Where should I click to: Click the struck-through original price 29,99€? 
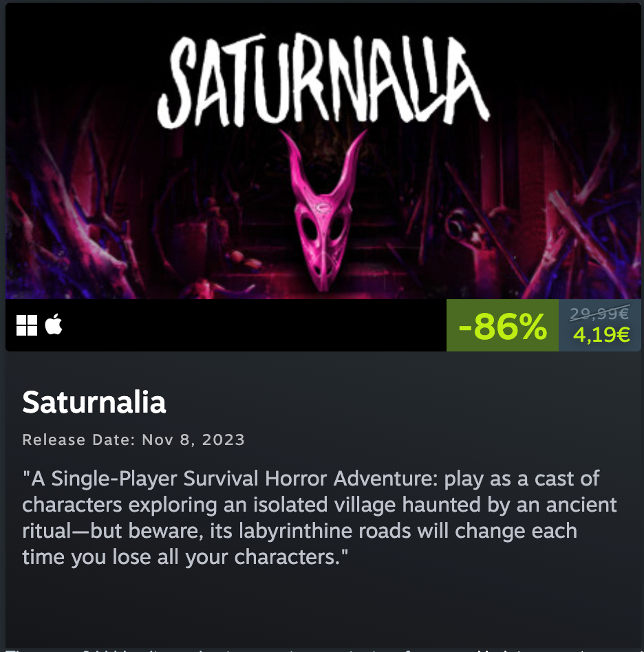click(x=599, y=314)
